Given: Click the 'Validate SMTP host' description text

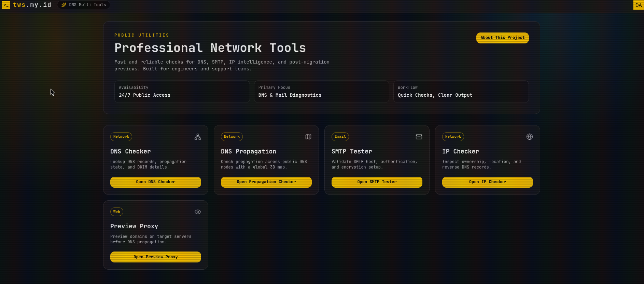Looking at the screenshot, I should [x=374, y=164].
